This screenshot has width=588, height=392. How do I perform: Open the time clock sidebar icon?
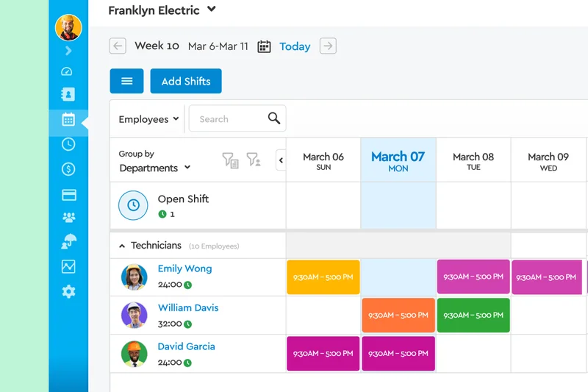click(68, 144)
